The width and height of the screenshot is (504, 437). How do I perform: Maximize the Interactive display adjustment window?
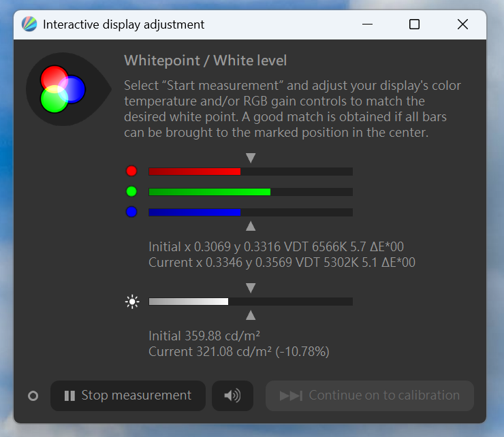(x=414, y=25)
